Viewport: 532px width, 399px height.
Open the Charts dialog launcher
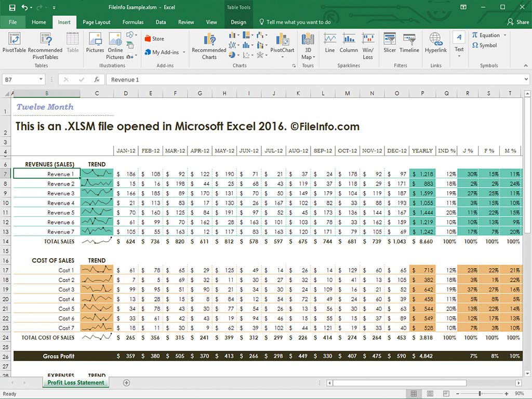(x=294, y=66)
